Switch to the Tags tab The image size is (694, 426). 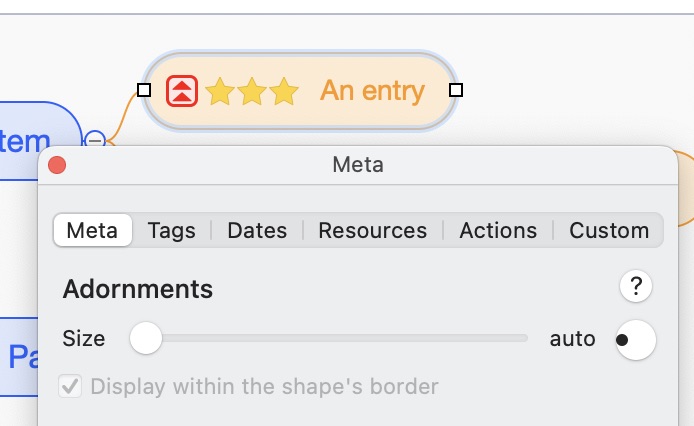[172, 230]
